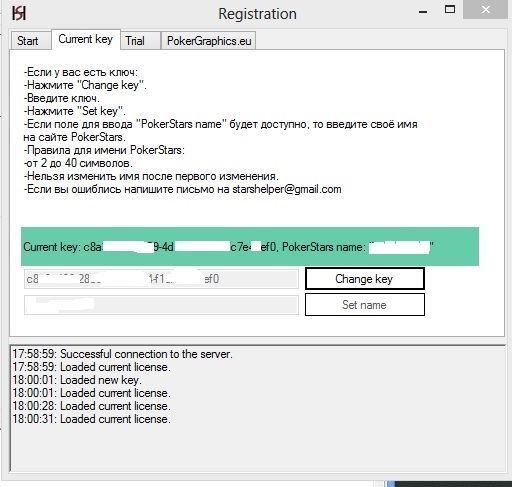512x487 pixels.
Task: Click the app logo icon in title bar
Action: coord(19,13)
